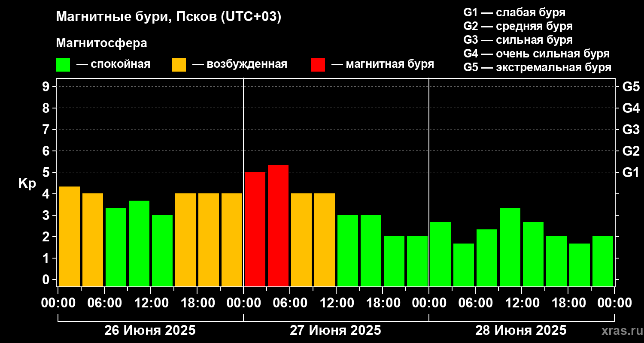Click the green bar for 27 June 18:00–21:00
Viewport: 644px width, 343px height.
[x=394, y=261]
